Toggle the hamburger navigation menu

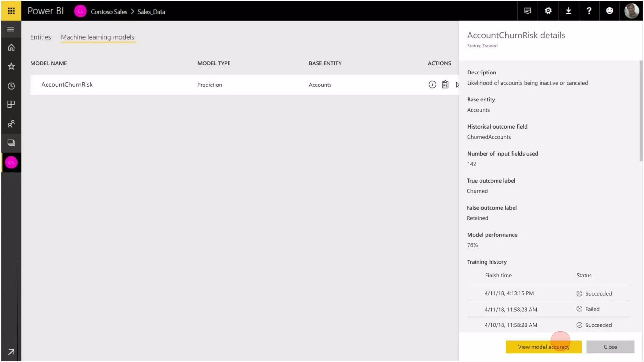click(11, 30)
